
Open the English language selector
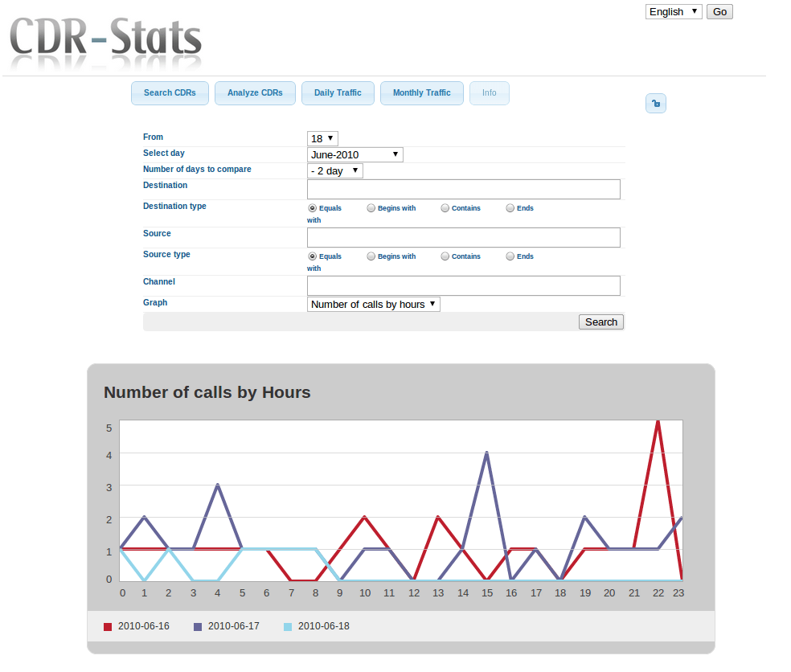673,11
